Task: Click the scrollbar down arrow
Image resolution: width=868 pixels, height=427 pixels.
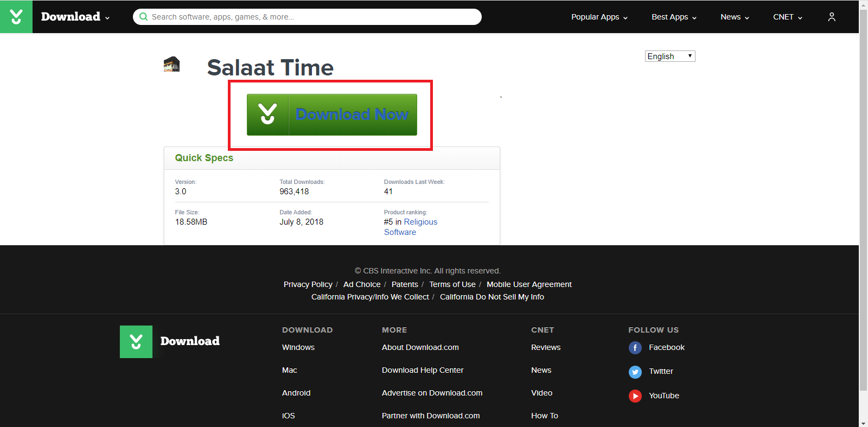Action: [x=864, y=423]
